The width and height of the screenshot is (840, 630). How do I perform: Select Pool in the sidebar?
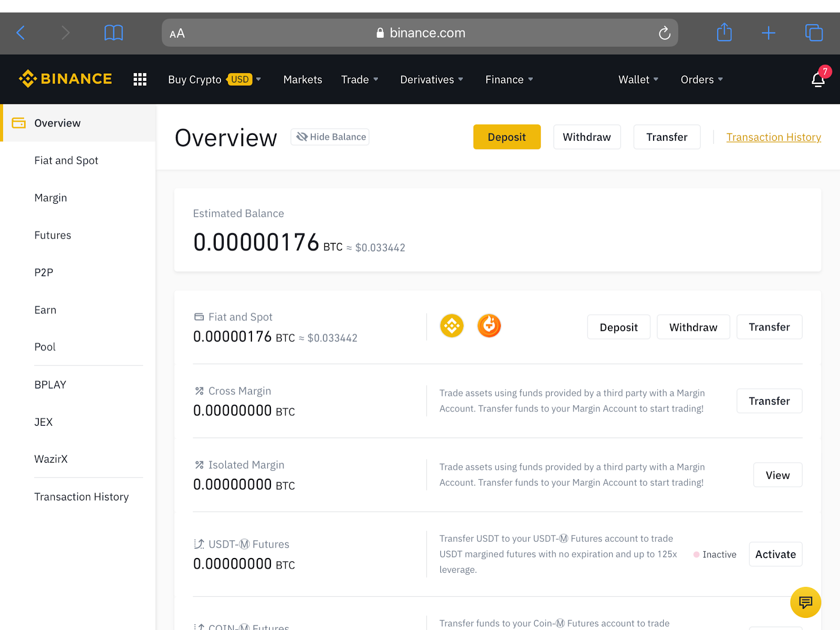(x=45, y=347)
